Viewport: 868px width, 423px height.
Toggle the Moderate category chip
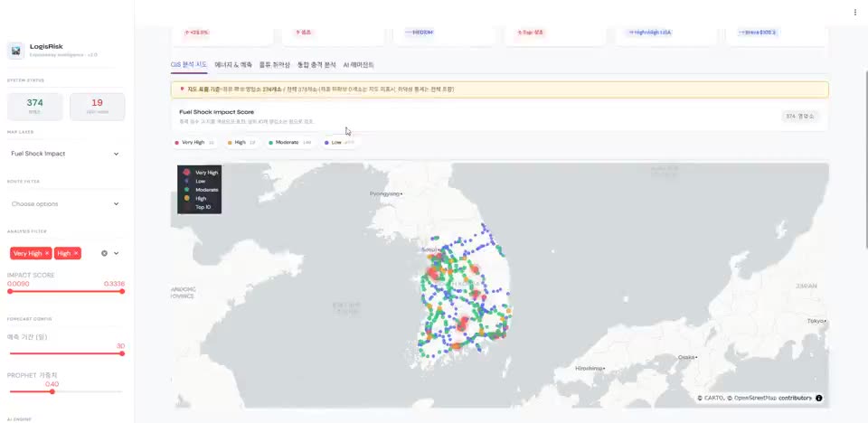point(289,142)
